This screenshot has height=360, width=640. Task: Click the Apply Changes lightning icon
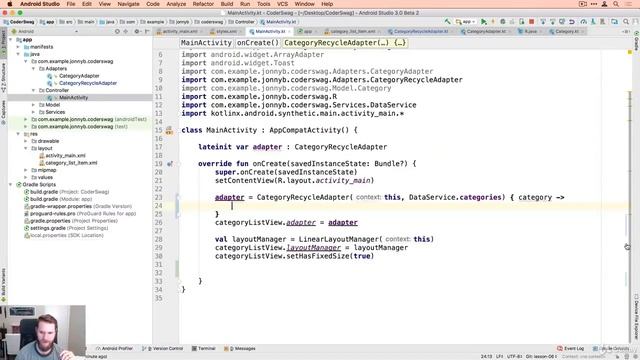pyautogui.click(x=493, y=22)
